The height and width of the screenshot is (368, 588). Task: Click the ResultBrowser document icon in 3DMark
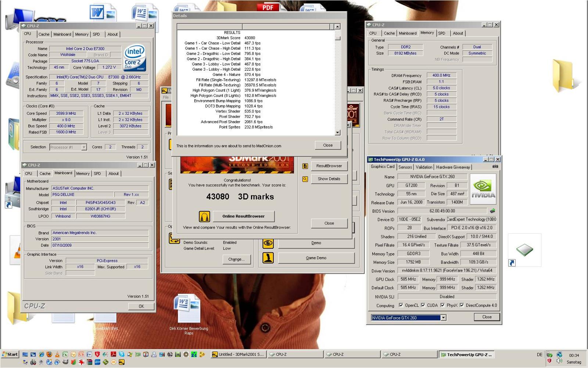[305, 166]
